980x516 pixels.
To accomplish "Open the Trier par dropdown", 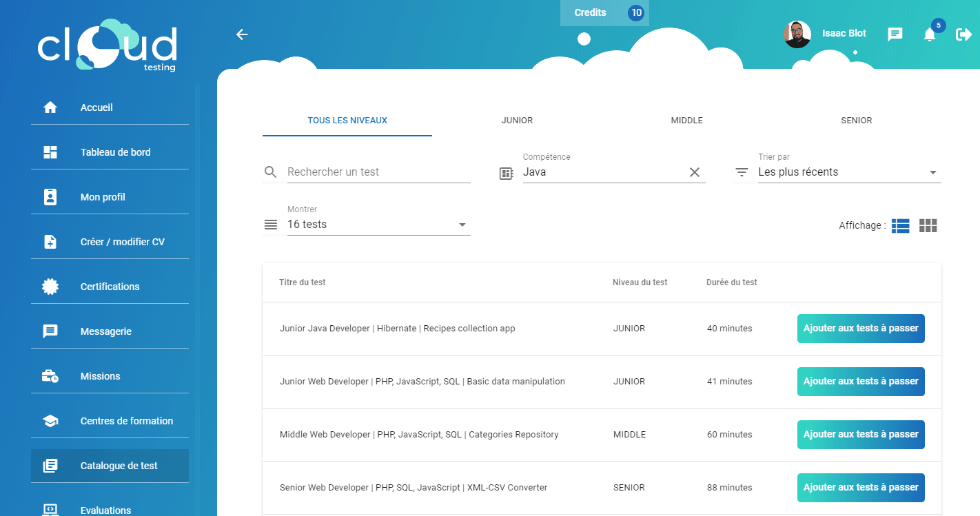I will (849, 172).
